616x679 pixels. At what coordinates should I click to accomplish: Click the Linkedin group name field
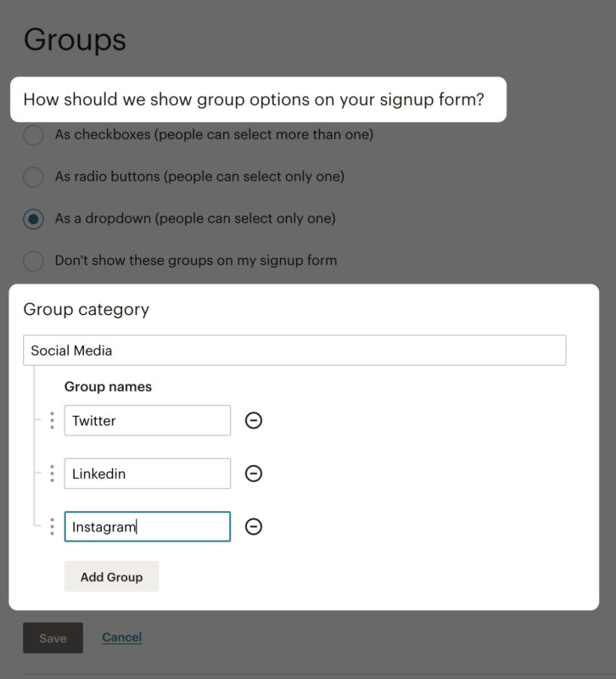(x=147, y=474)
